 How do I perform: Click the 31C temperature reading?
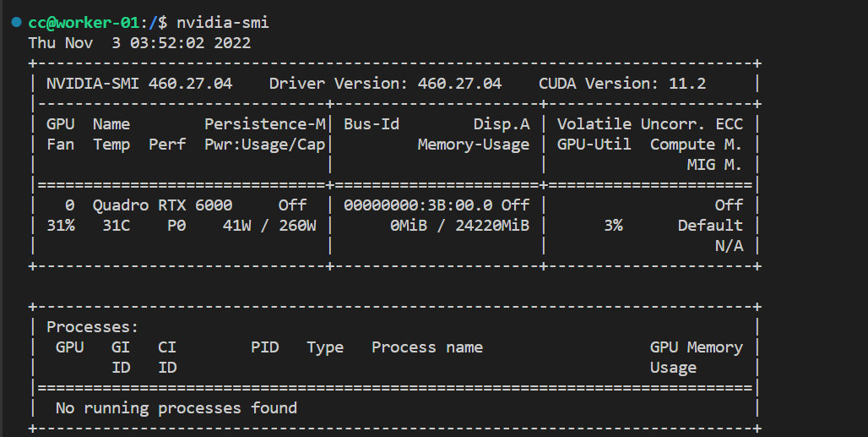[x=111, y=226]
